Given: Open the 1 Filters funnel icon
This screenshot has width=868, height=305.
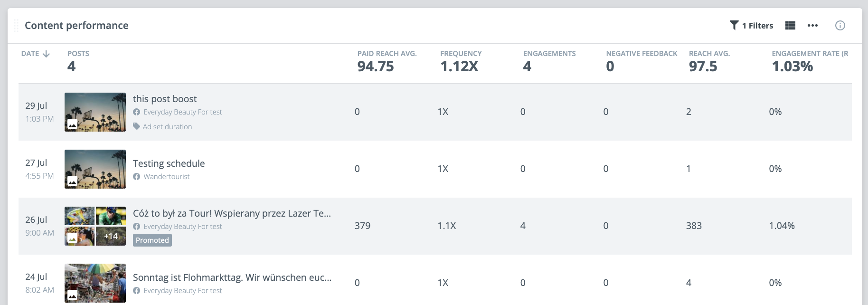Looking at the screenshot, I should tap(734, 25).
